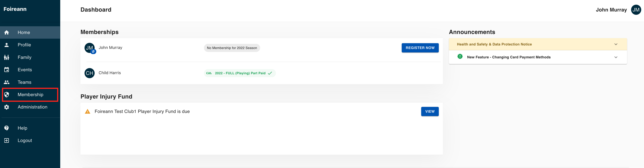
Task: Click the Dashboard page title
Action: tap(96, 10)
